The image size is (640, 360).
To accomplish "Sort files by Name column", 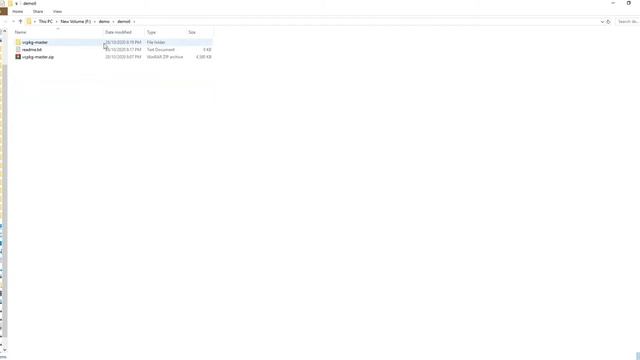I will click(x=20, y=32).
